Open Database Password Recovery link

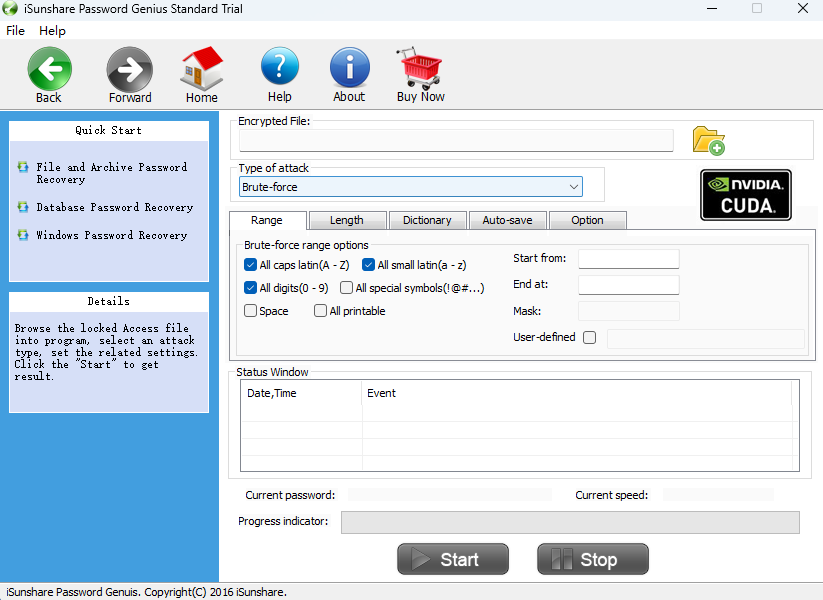tap(114, 207)
